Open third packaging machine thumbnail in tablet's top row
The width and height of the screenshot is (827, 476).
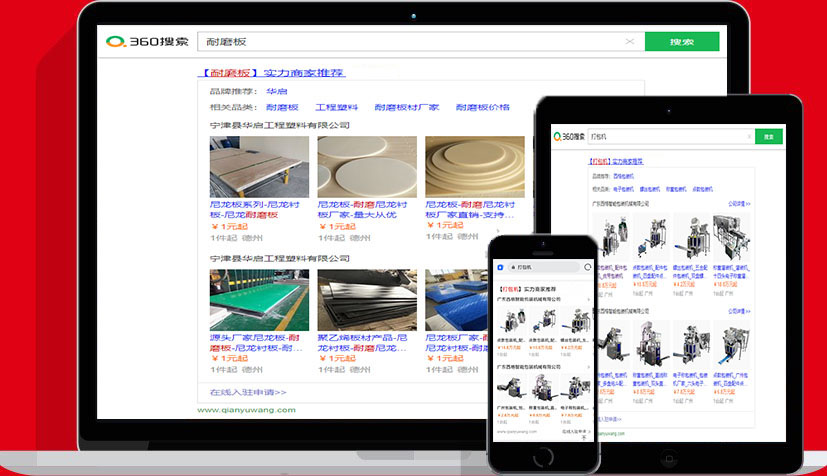pos(691,237)
